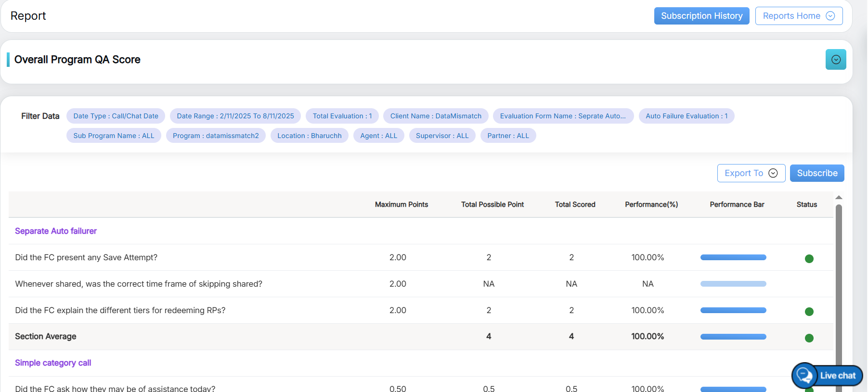Click the Subscription History button

tap(701, 16)
